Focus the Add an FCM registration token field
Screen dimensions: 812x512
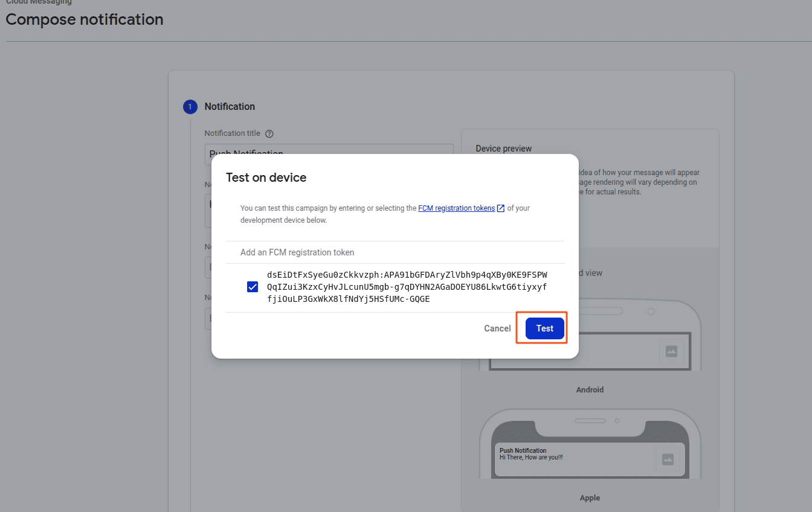tap(394, 252)
